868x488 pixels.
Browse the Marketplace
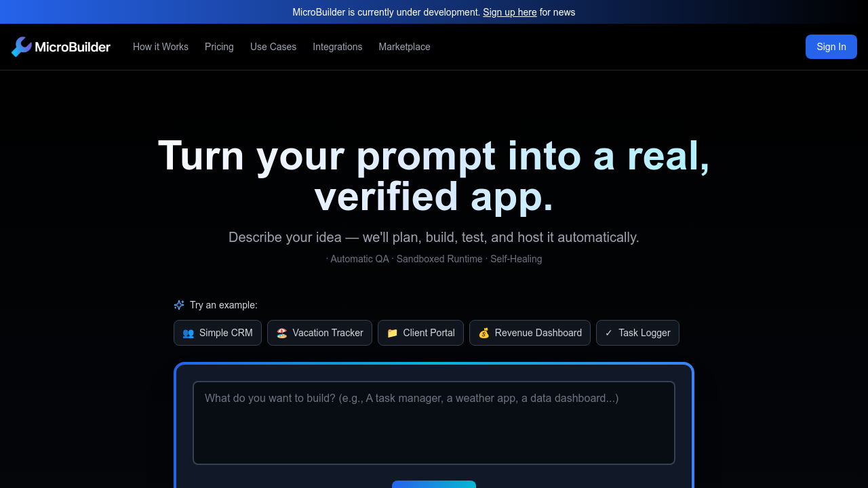[x=404, y=47]
